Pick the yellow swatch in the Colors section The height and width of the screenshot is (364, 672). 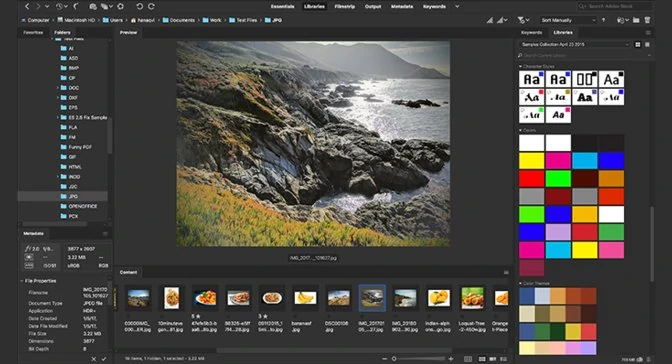click(x=531, y=161)
